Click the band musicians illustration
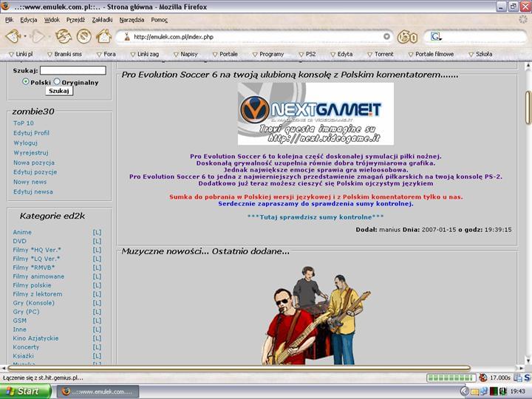Screen dimensions: 532x399 click(316, 316)
